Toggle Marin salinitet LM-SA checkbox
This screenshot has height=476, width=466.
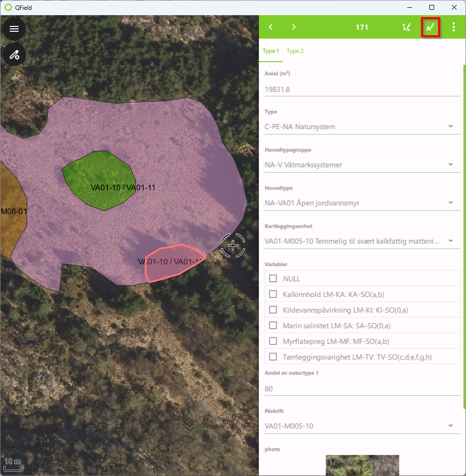[x=273, y=325]
